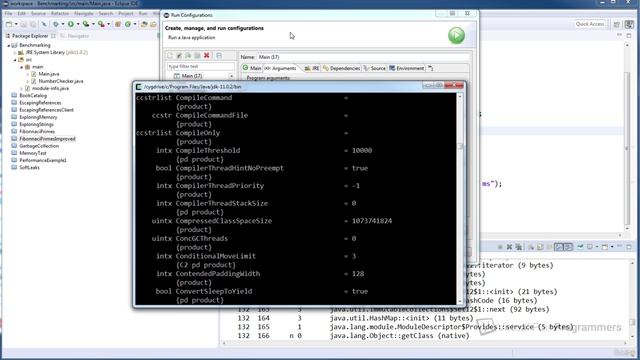The height and width of the screenshot is (360, 640).
Task: Open dropdown arrow next to Run icon
Action: click(x=78, y=24)
